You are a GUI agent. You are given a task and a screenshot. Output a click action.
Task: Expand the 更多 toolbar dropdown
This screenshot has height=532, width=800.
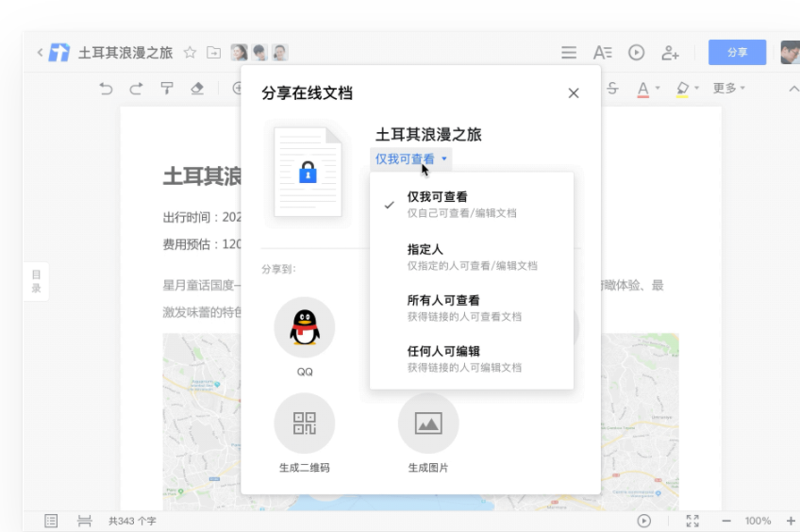point(728,89)
